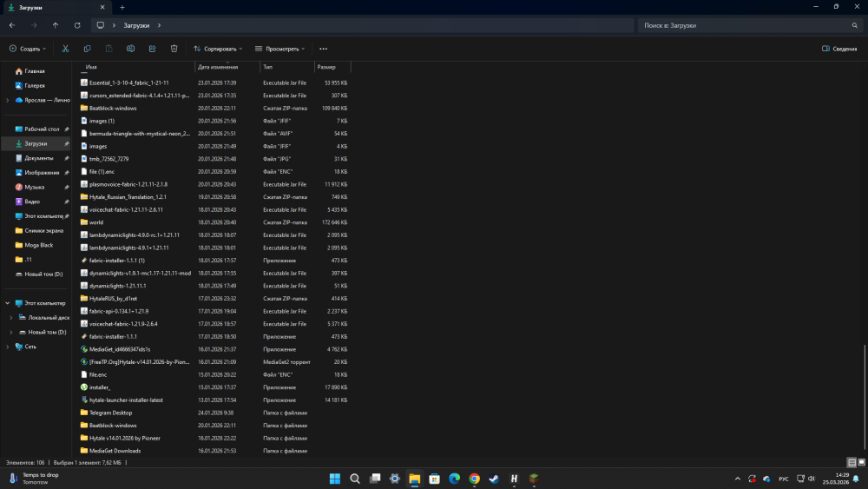Open Task View on taskbar
This screenshot has height=489, width=868.
(x=375, y=479)
